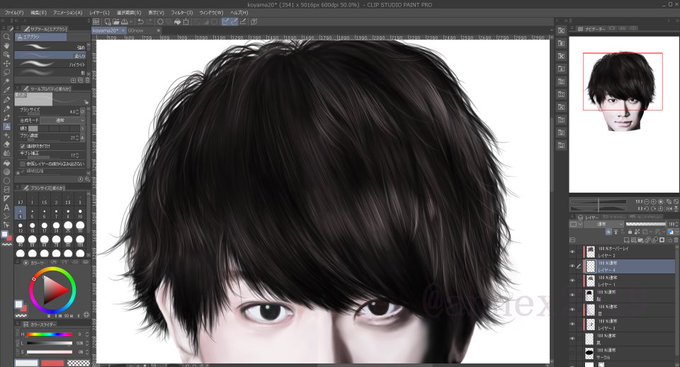Toggle visibility of selected layer レイヤー 4

click(572, 266)
